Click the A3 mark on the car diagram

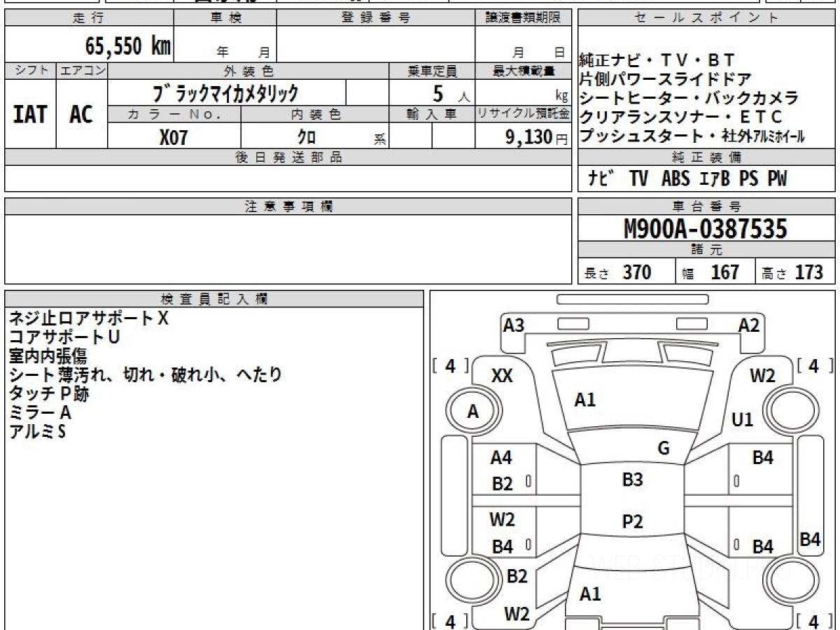514,325
